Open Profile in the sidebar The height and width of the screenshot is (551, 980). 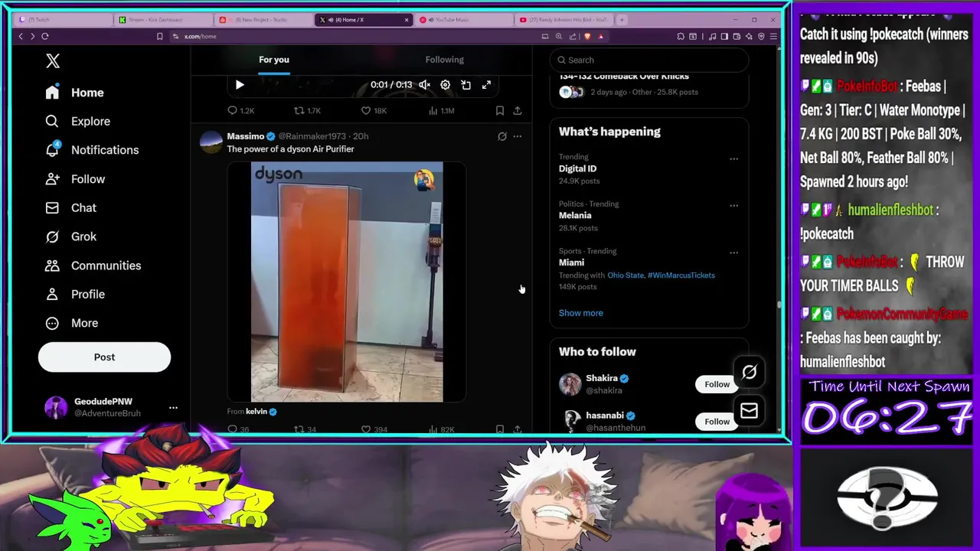click(x=75, y=294)
